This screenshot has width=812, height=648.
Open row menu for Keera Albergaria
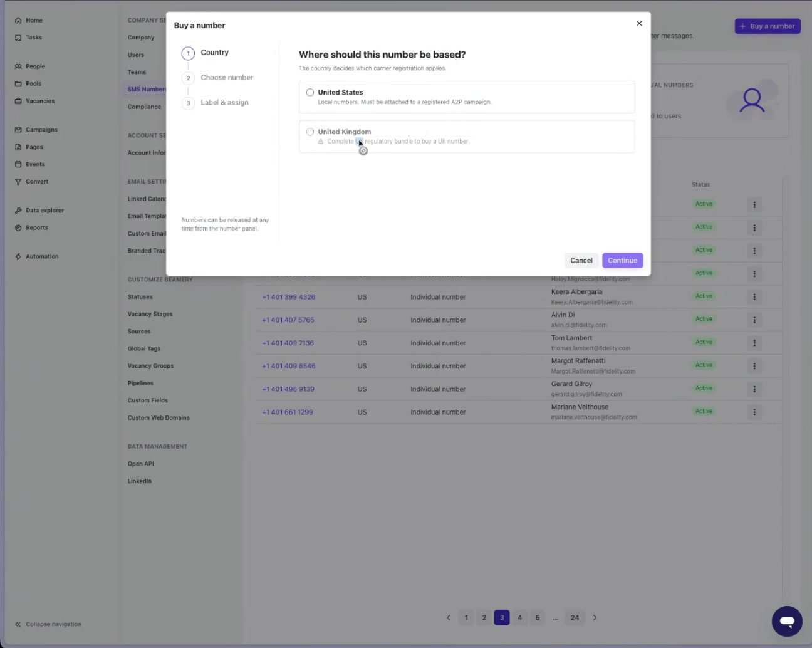coord(754,297)
